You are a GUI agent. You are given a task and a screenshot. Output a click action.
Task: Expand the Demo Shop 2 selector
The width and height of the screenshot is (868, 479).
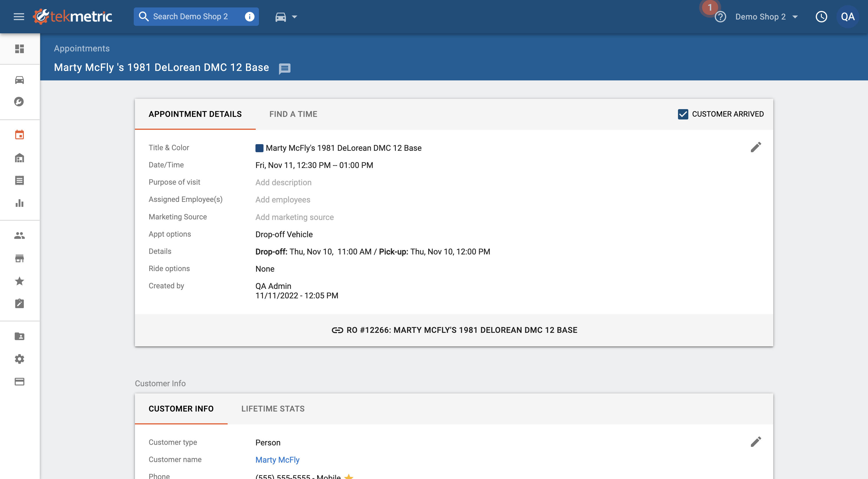pos(766,17)
